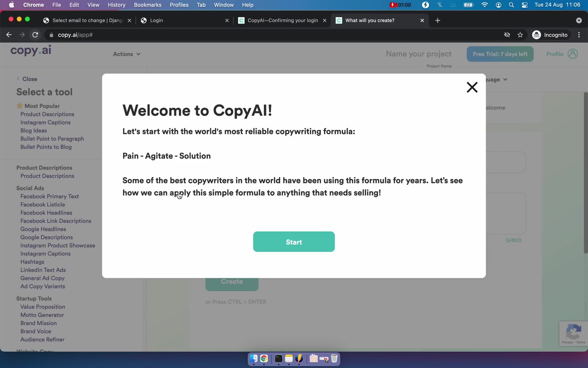Select Audience Refiner tool
Screen dimensions: 588x368
coord(42,339)
